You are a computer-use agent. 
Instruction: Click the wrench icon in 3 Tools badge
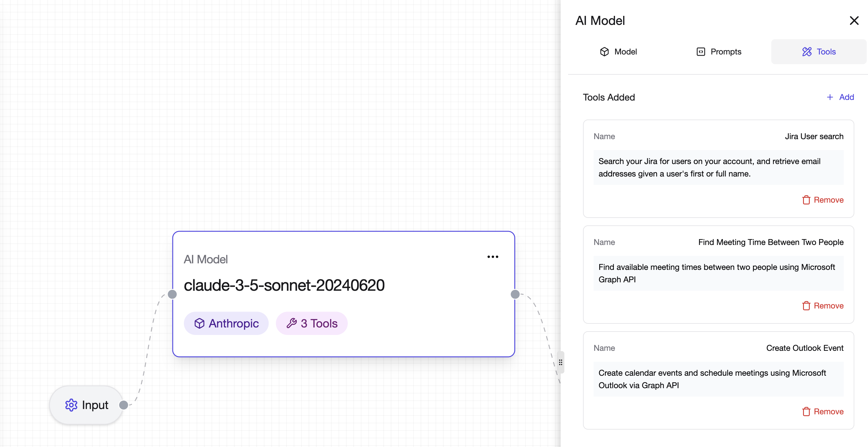[292, 323]
